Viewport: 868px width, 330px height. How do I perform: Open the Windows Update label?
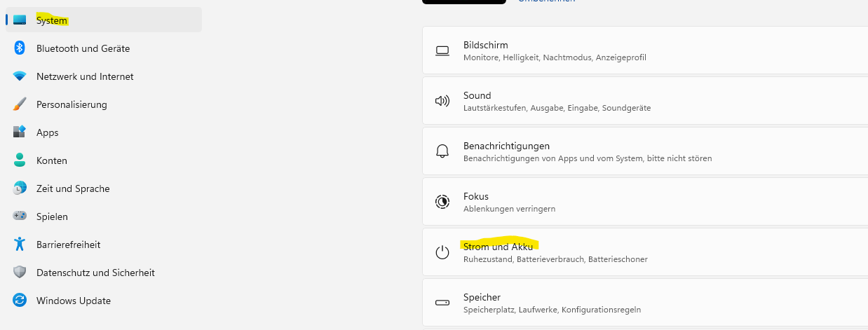tap(74, 301)
